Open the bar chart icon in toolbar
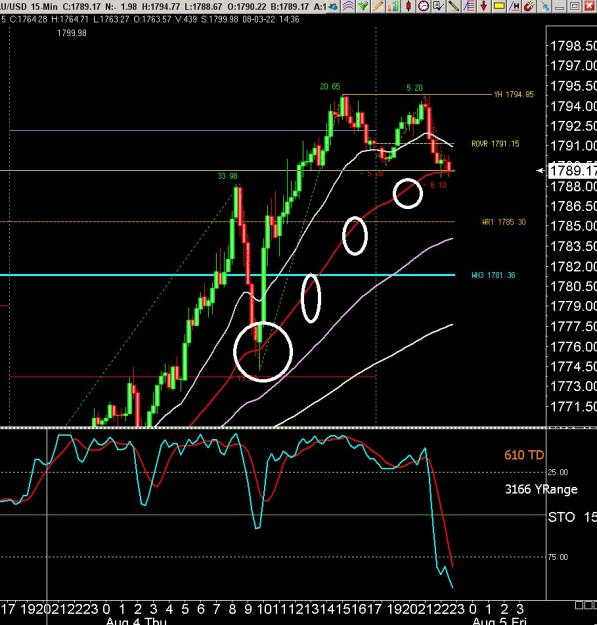Image resolution: width=597 pixels, height=625 pixels. point(393,6)
